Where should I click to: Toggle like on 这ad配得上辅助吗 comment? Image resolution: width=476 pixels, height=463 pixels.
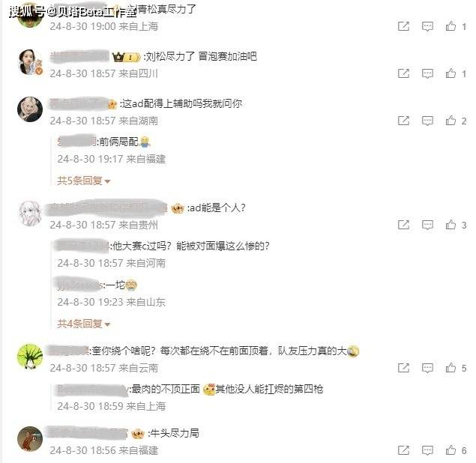[451, 121]
